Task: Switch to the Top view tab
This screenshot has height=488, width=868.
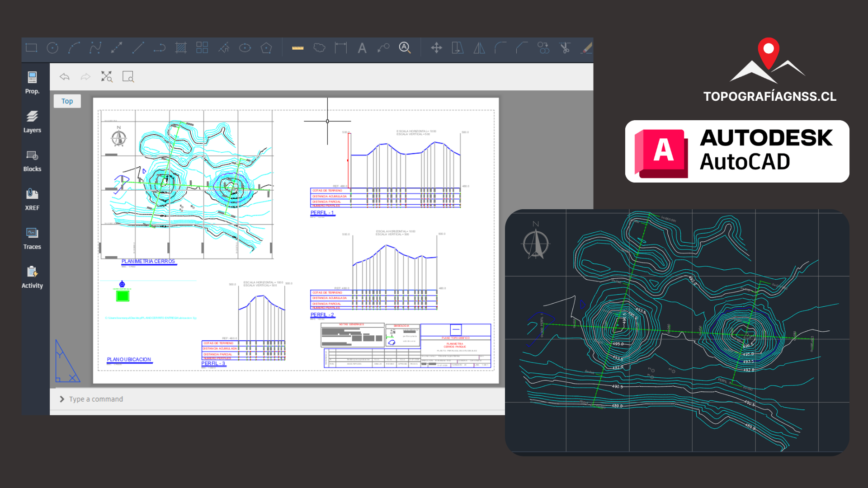Action: click(x=67, y=101)
